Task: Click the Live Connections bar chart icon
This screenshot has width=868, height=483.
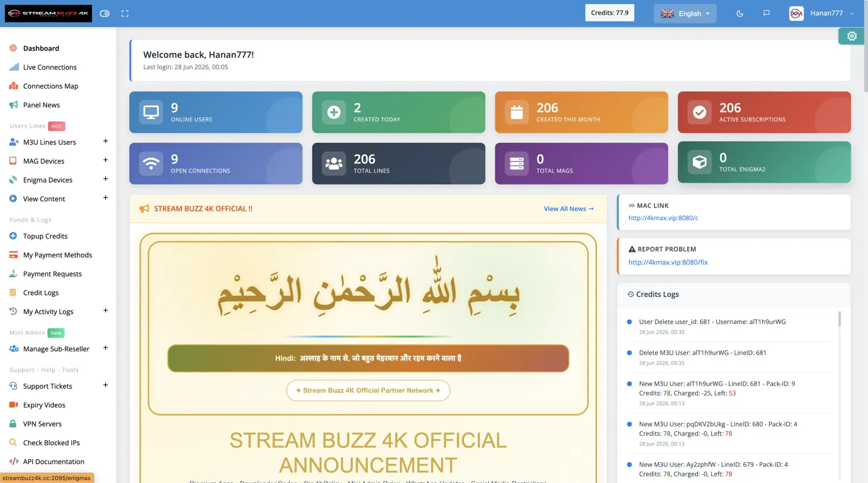Action: [14, 67]
